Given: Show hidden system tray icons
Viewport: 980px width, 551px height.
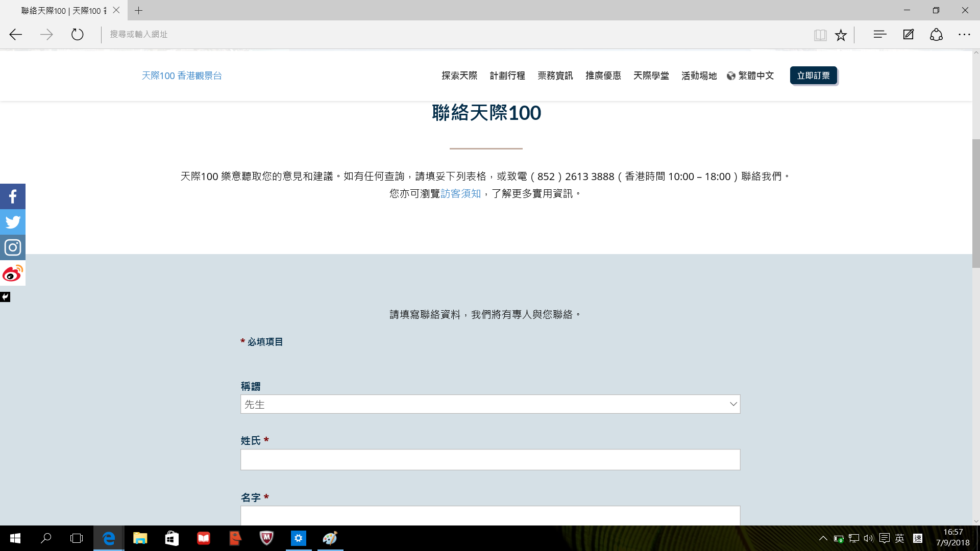Looking at the screenshot, I should point(823,538).
